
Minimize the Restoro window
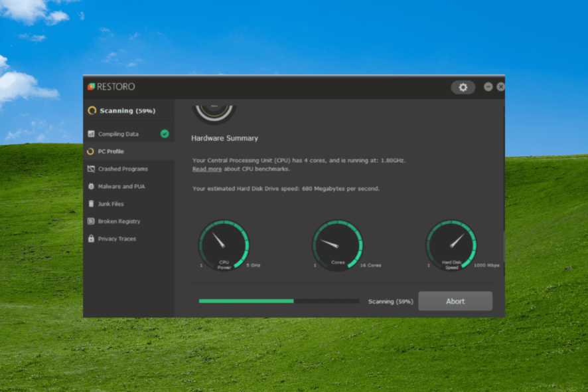coord(488,87)
